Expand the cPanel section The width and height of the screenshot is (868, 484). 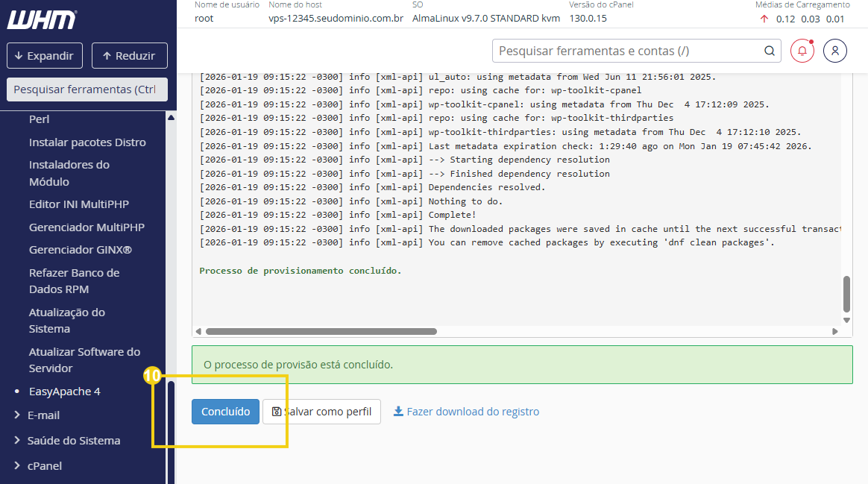click(x=45, y=465)
